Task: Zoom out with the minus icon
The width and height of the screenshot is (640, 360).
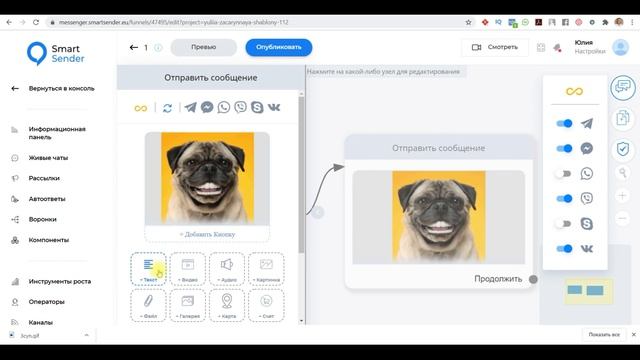Action: (x=622, y=218)
